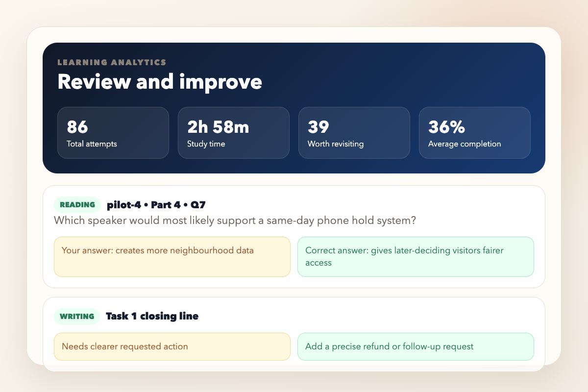Click the 'Review and improve' title

[160, 82]
